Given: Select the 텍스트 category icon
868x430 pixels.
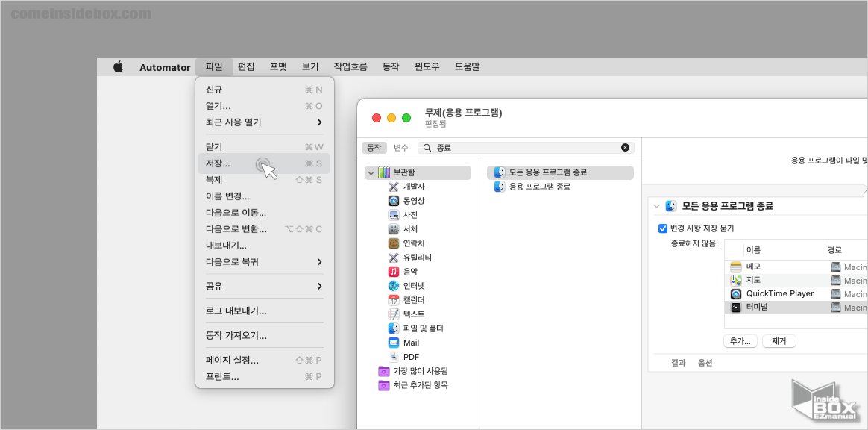Looking at the screenshot, I should pos(394,314).
